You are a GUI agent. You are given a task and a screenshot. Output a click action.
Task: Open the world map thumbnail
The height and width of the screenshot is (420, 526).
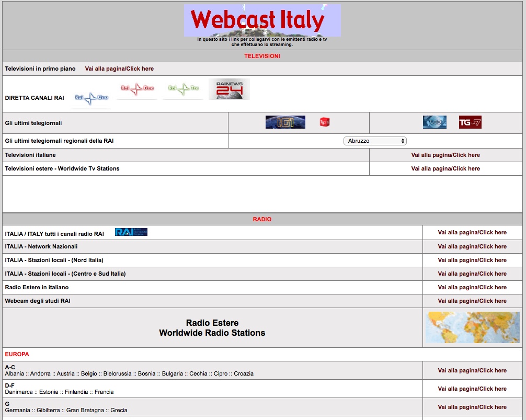click(472, 327)
